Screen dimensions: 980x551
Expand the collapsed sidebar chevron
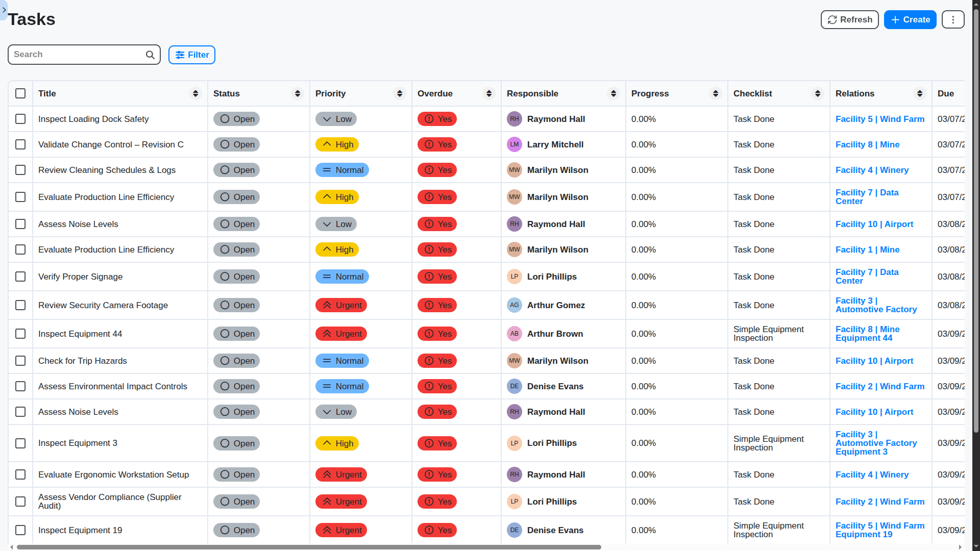point(4,10)
